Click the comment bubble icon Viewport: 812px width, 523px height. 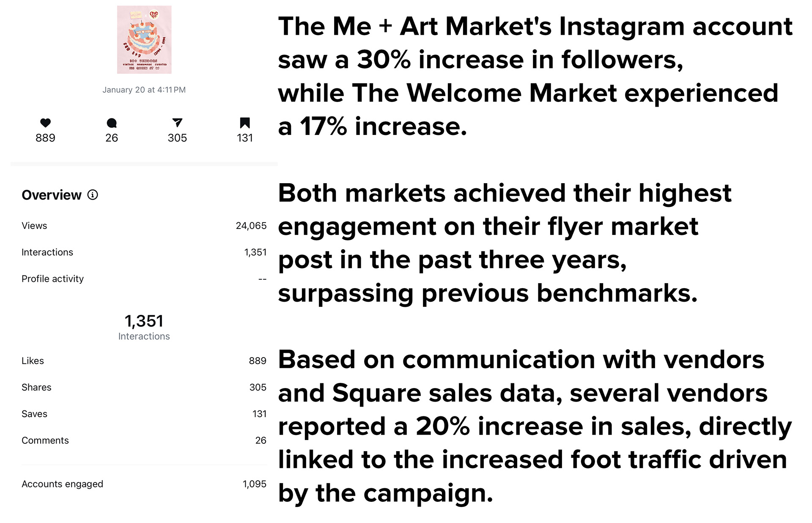point(112,123)
